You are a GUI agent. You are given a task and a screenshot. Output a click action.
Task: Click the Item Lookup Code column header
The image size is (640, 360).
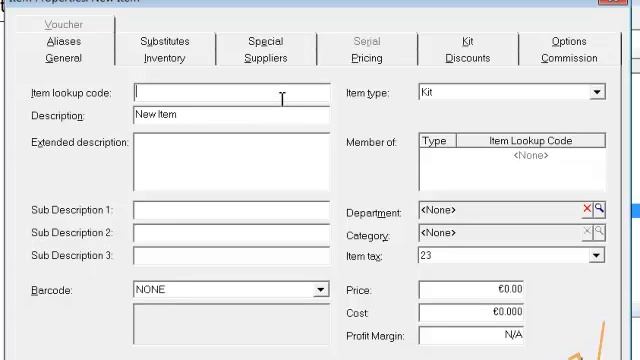[x=531, y=141]
